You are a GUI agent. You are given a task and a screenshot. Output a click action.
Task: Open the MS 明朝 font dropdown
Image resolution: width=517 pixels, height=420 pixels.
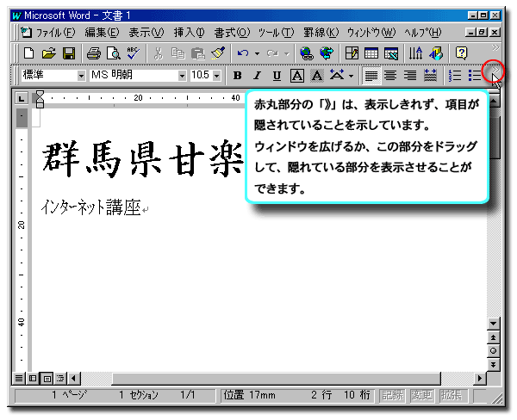(x=182, y=76)
